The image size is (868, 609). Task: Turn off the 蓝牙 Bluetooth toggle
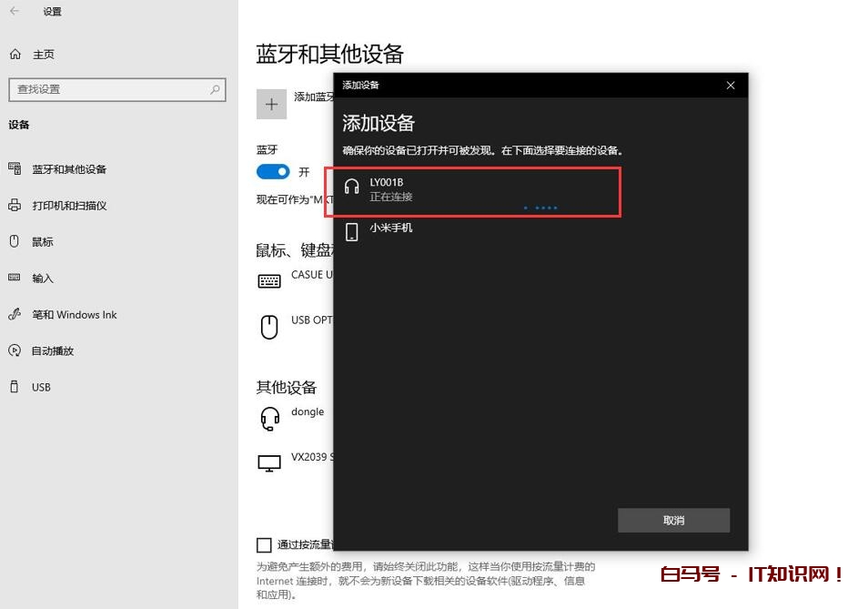[273, 172]
